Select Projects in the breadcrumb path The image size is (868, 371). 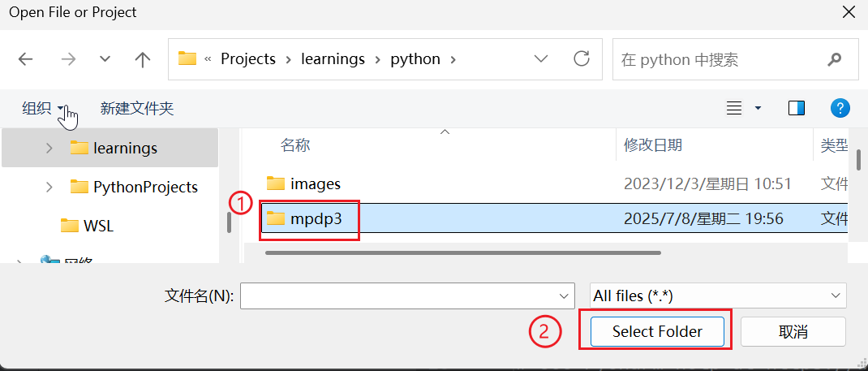(248, 58)
